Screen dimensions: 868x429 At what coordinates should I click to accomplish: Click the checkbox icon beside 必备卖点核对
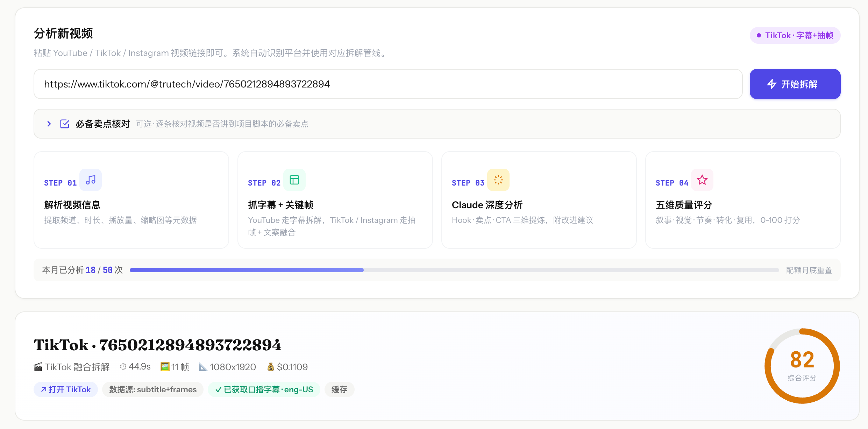(x=65, y=124)
